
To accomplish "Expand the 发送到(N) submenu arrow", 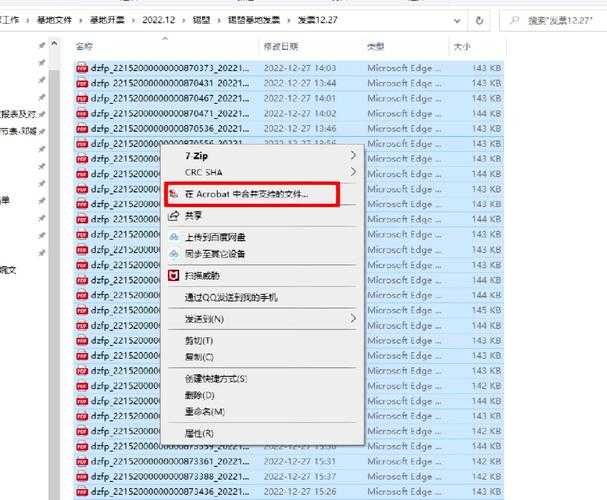I will point(353,318).
